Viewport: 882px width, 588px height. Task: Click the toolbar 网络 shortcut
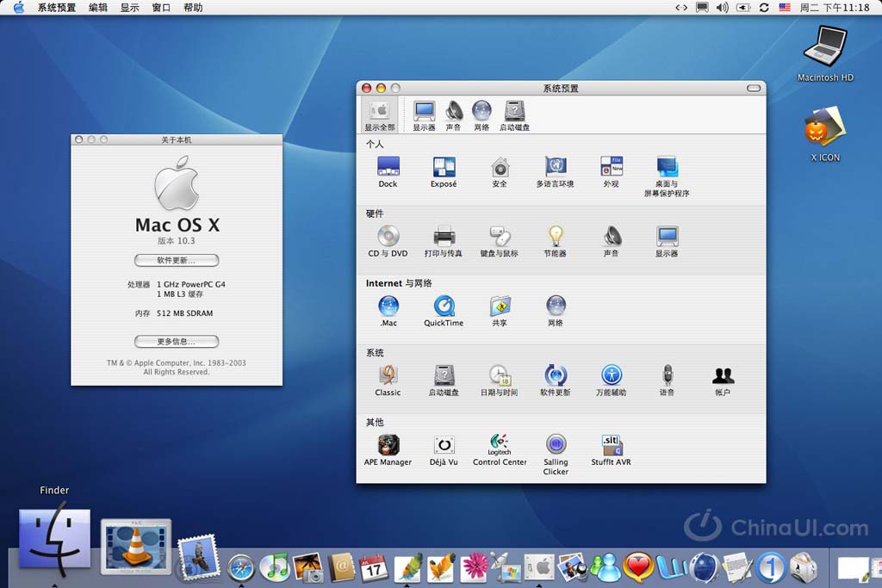(x=481, y=116)
